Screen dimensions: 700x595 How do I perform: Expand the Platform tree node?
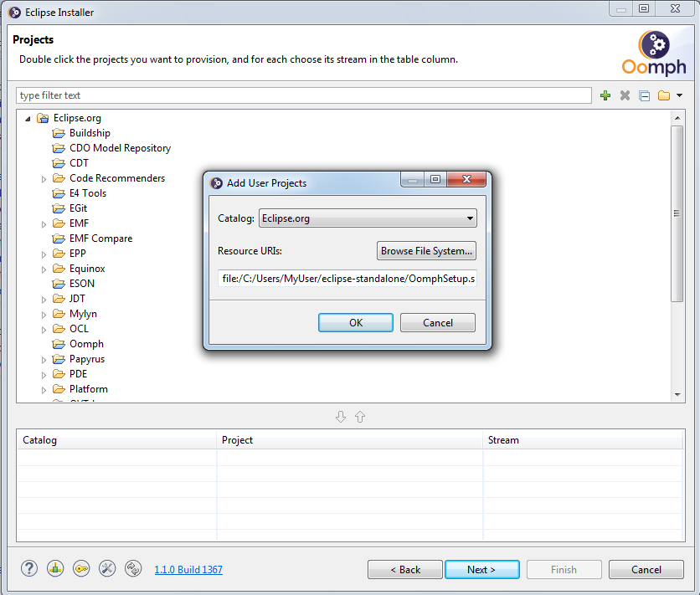click(44, 390)
